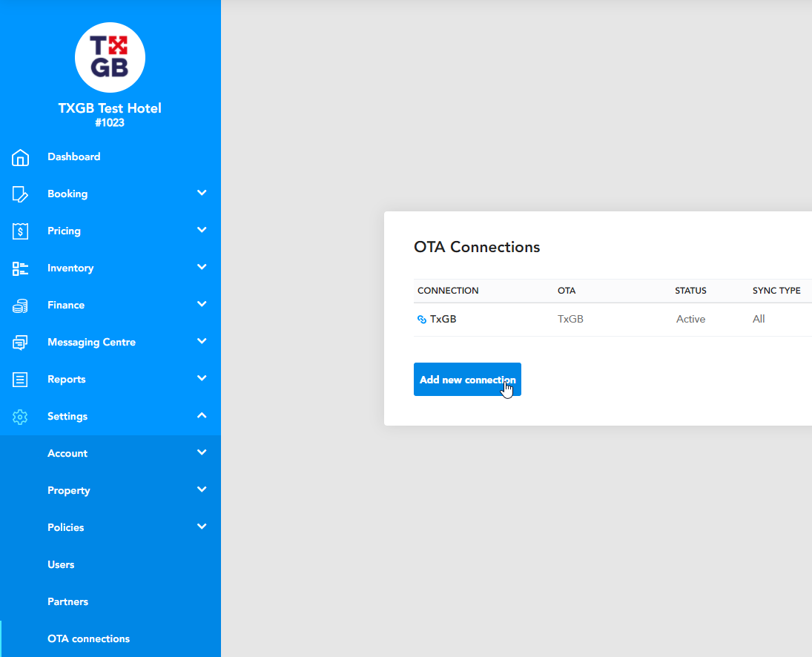The width and height of the screenshot is (812, 657).
Task: Click the Finance coins icon
Action: [20, 306]
